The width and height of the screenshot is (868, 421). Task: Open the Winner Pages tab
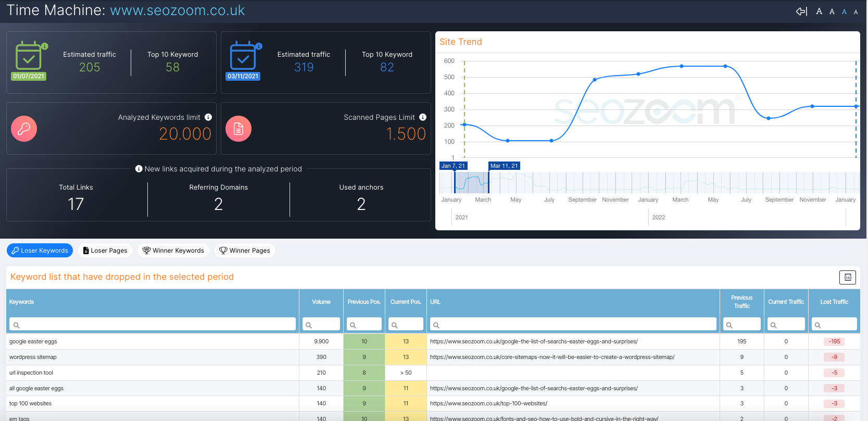[x=245, y=251]
